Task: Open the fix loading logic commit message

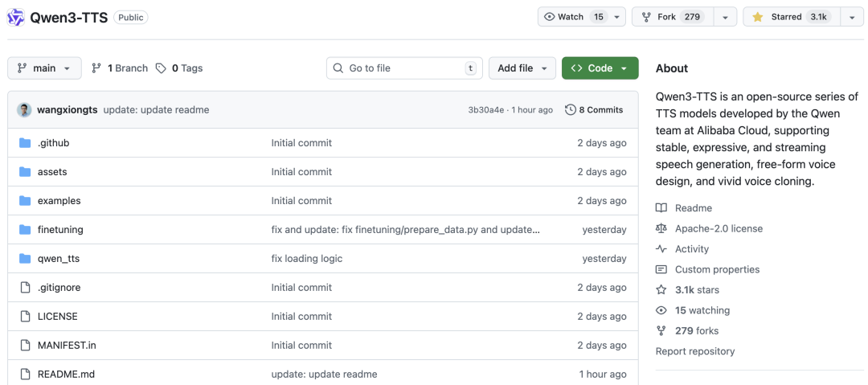Action: [x=307, y=258]
